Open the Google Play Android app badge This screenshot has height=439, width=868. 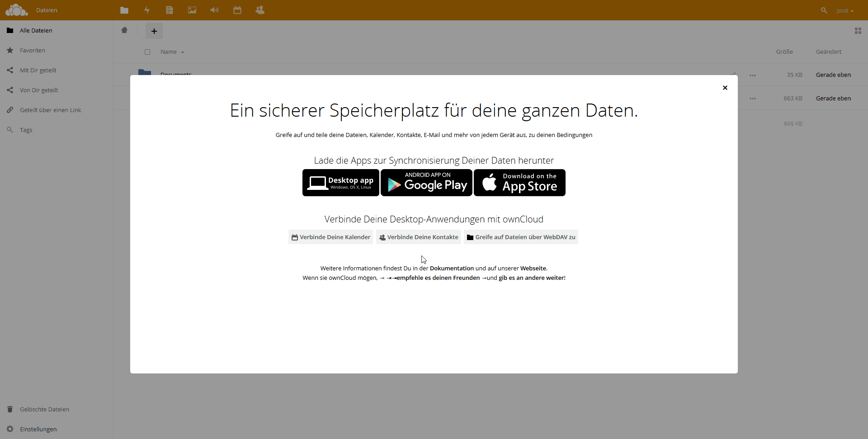click(x=426, y=183)
